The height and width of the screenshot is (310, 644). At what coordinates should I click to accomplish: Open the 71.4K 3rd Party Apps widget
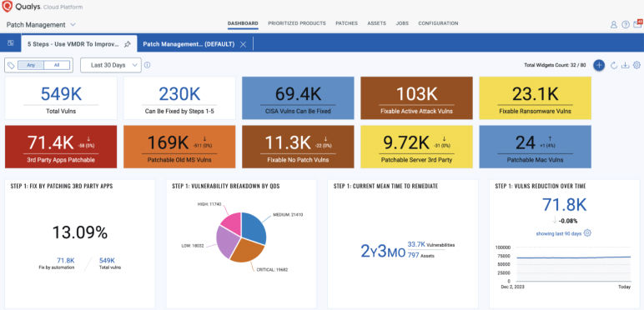coord(61,147)
